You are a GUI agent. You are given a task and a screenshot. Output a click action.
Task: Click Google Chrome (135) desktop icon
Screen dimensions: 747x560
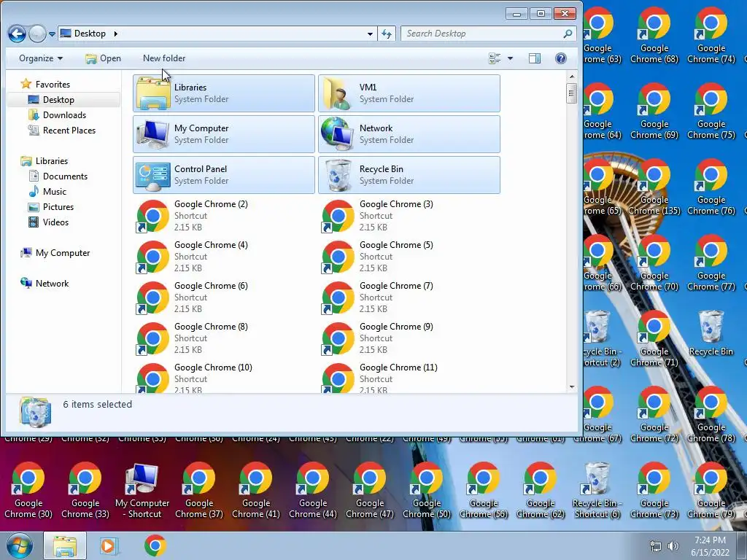pos(654,187)
